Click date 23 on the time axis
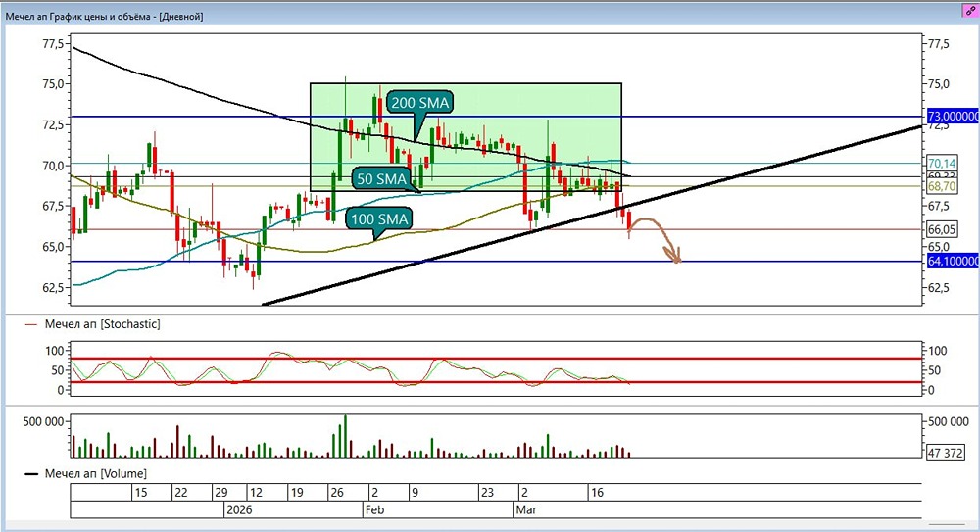980x532 pixels. [x=487, y=493]
